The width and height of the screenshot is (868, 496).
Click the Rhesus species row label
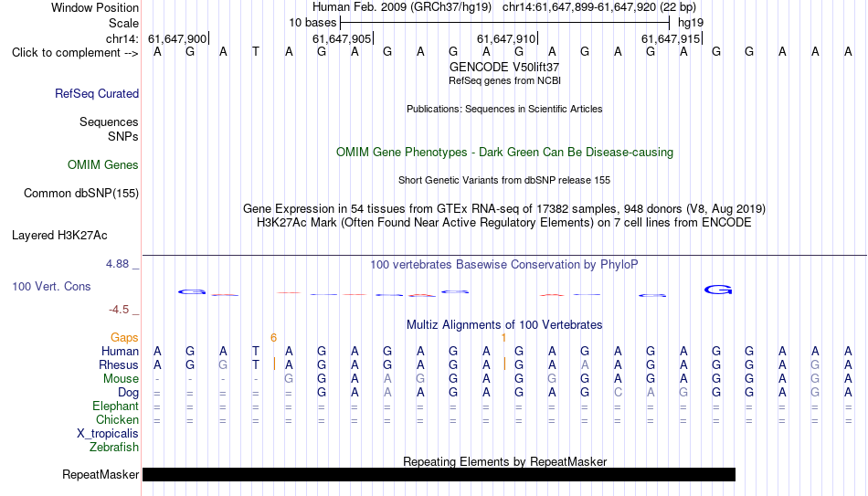coord(119,365)
